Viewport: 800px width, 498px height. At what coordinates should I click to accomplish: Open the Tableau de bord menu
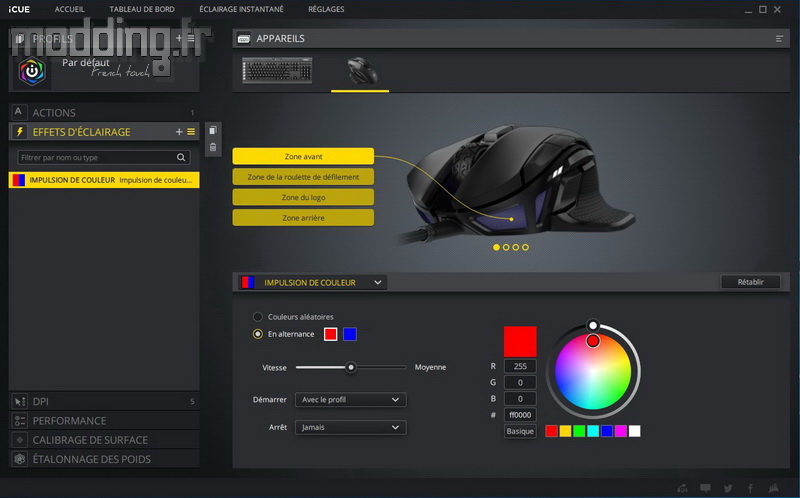tap(142, 9)
